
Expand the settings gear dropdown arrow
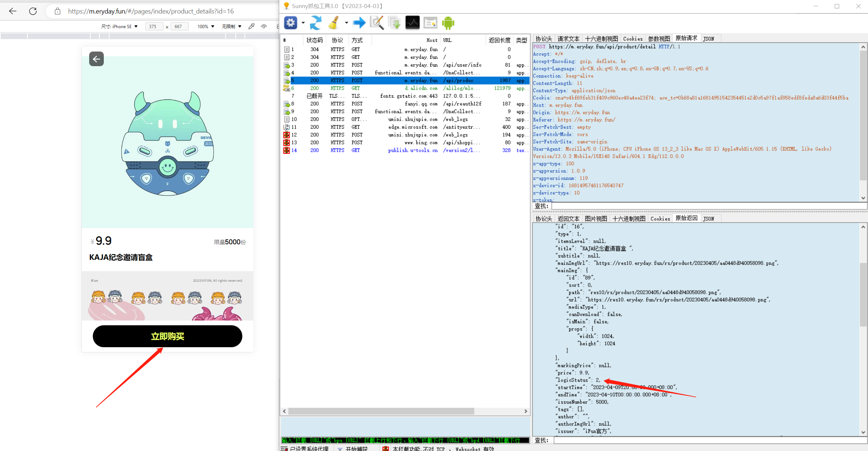303,23
